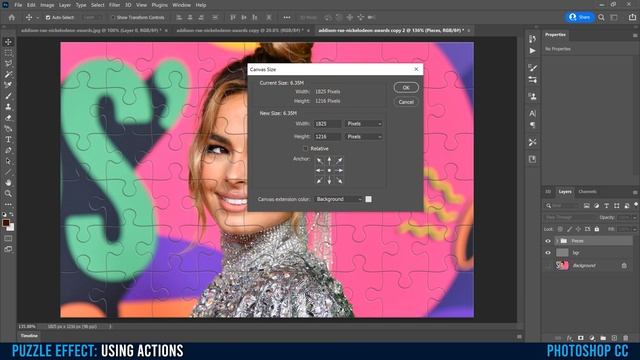Create new adjustment layer icon
Screen dimensions: 640x360
coord(592,338)
